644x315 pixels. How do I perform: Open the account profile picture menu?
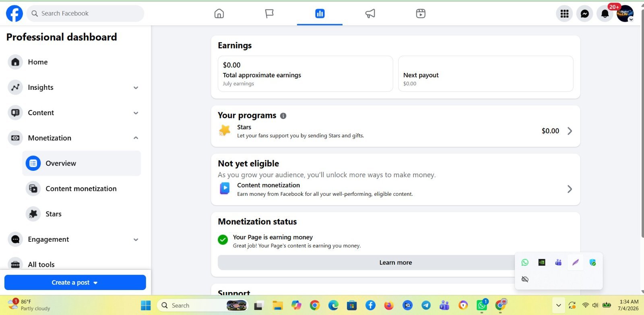[x=625, y=14]
